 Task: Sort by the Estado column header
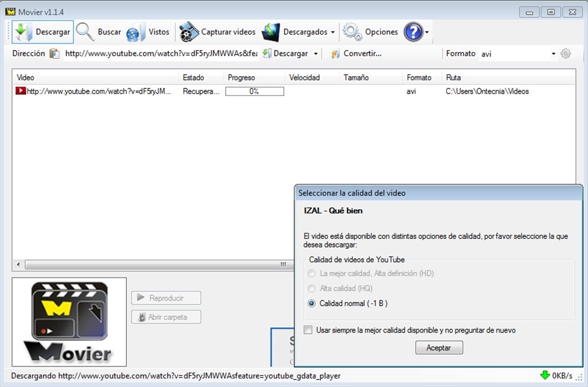(x=201, y=78)
